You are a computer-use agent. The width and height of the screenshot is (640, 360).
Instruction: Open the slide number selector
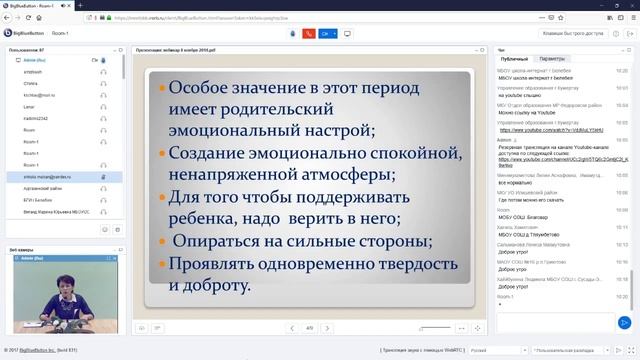(309, 328)
